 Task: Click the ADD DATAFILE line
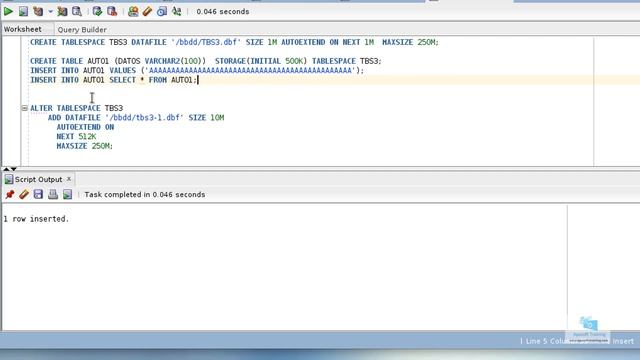136,118
